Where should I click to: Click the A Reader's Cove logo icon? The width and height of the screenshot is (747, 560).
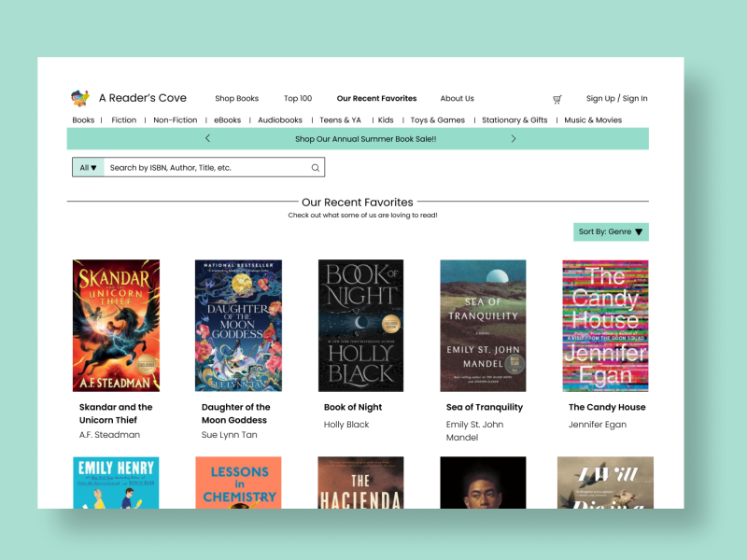click(x=80, y=97)
